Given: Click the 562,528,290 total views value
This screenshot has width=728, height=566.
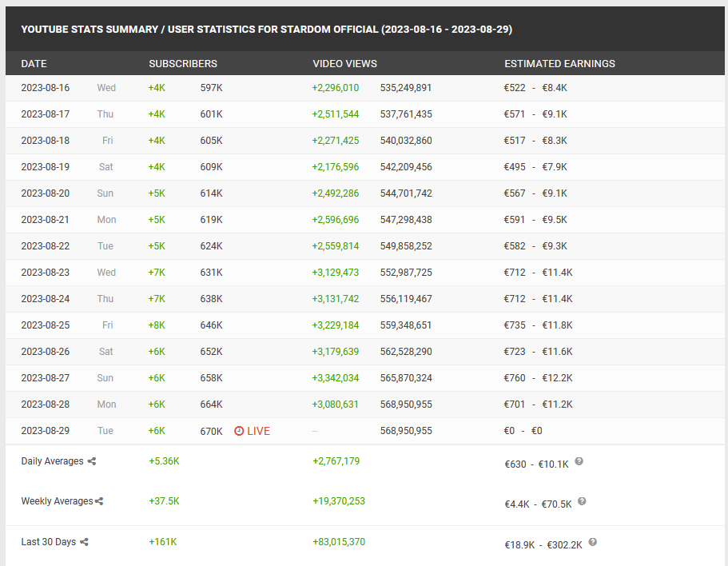Looking at the screenshot, I should point(406,352).
